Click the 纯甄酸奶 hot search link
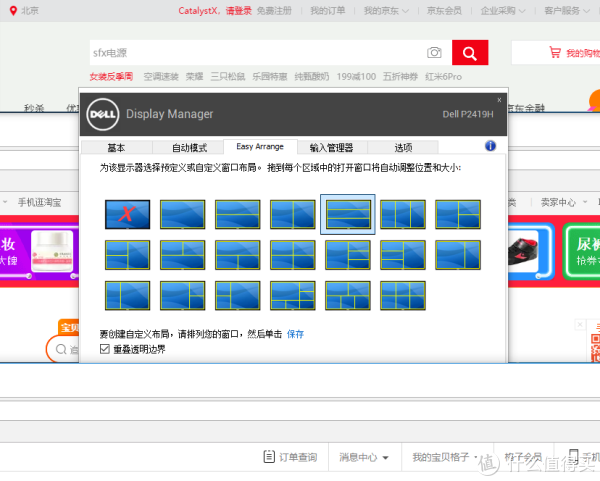 312,77
